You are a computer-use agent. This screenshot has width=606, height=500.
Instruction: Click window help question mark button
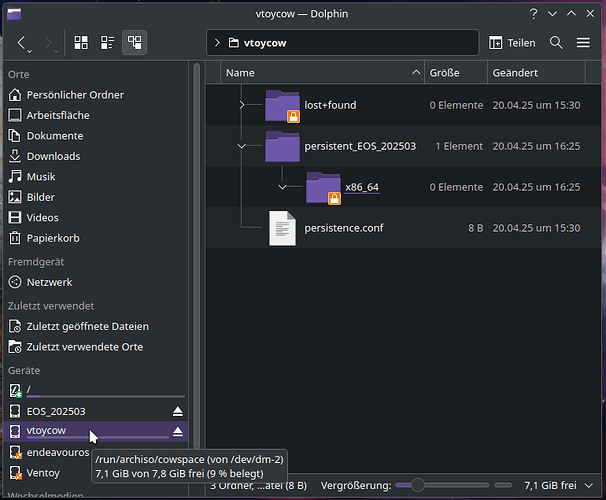(533, 14)
